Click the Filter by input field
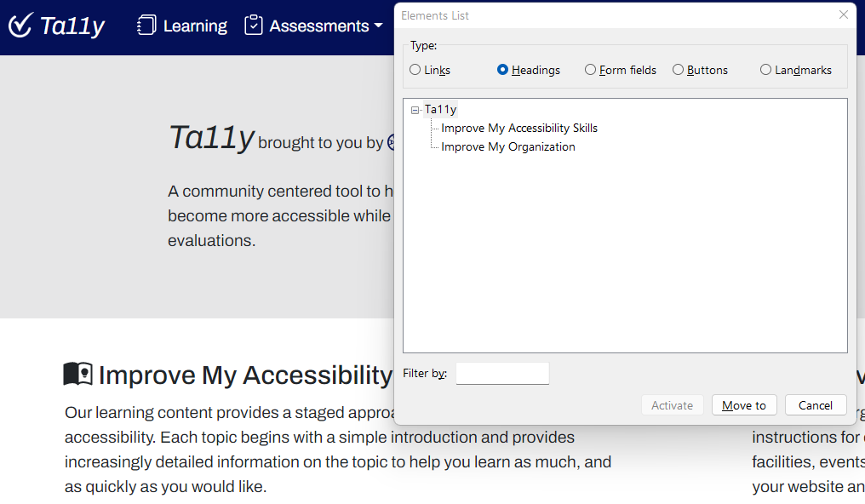865x504 pixels. 502,373
